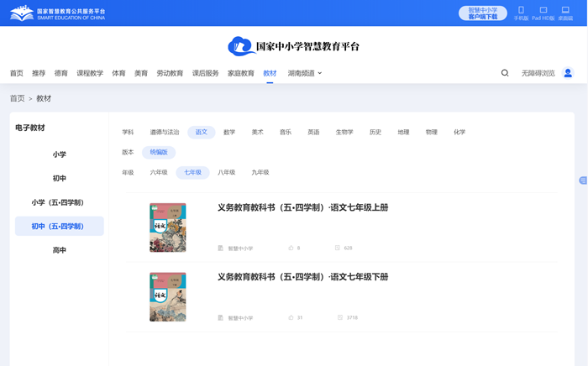The height and width of the screenshot is (366, 588).
Task: Click the source icon beside 智慧中小学 for 上册
Action: click(220, 248)
